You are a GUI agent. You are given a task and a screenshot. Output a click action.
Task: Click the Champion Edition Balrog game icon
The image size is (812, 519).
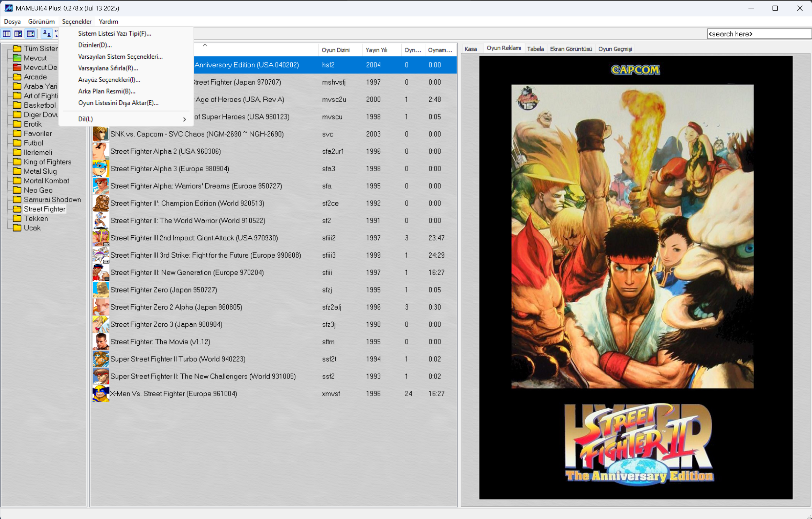(x=101, y=203)
